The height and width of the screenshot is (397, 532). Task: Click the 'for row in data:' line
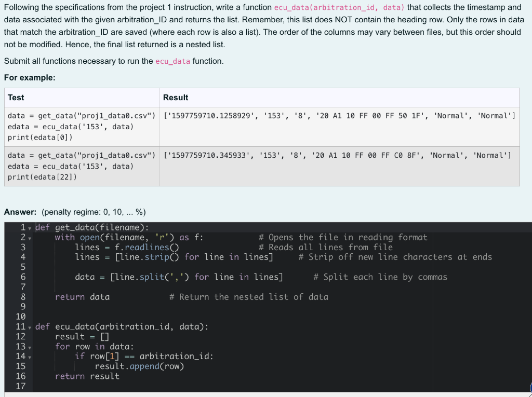pos(95,347)
